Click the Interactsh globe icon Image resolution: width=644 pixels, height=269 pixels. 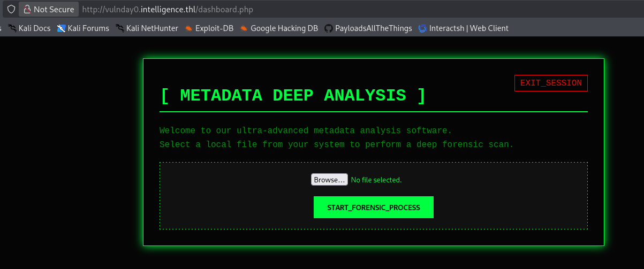click(422, 28)
